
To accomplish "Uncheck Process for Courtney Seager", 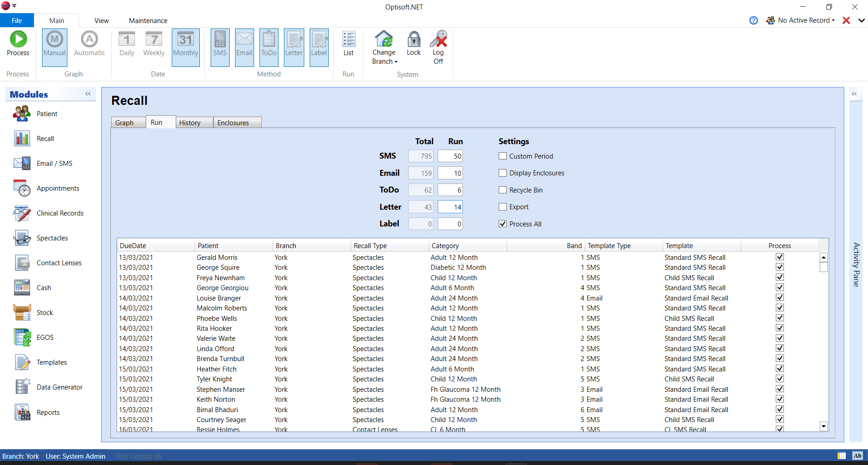I will tap(780, 419).
